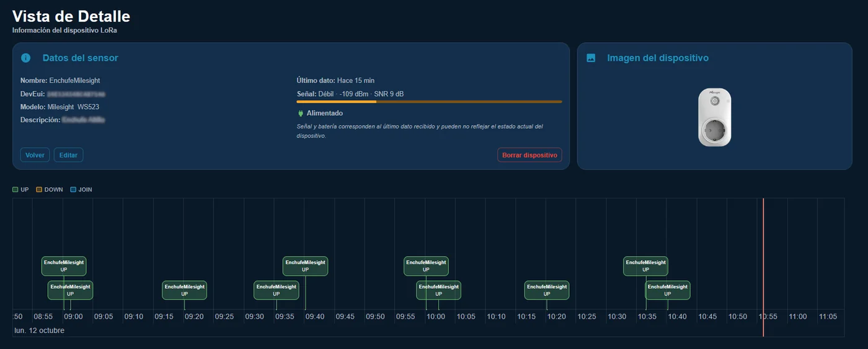
Task: Click the Nombre value EnchufeMilesight
Action: [x=74, y=81]
